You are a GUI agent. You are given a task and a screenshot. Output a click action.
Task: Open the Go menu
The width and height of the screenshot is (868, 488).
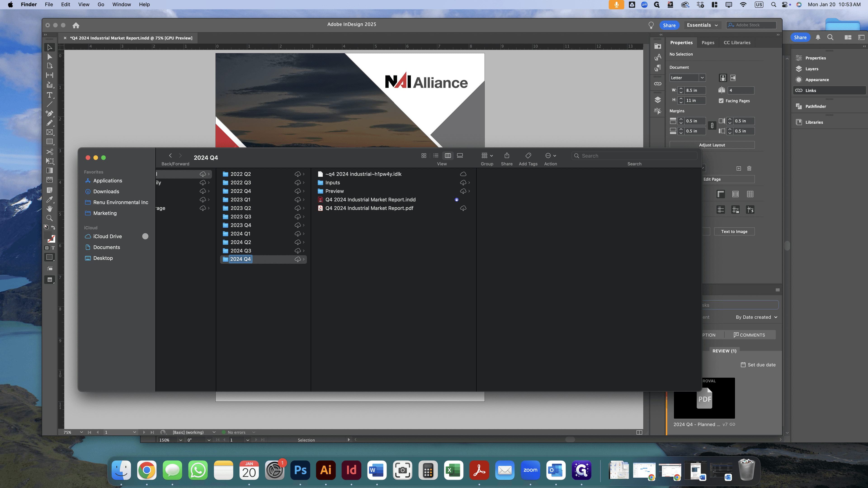[101, 4]
